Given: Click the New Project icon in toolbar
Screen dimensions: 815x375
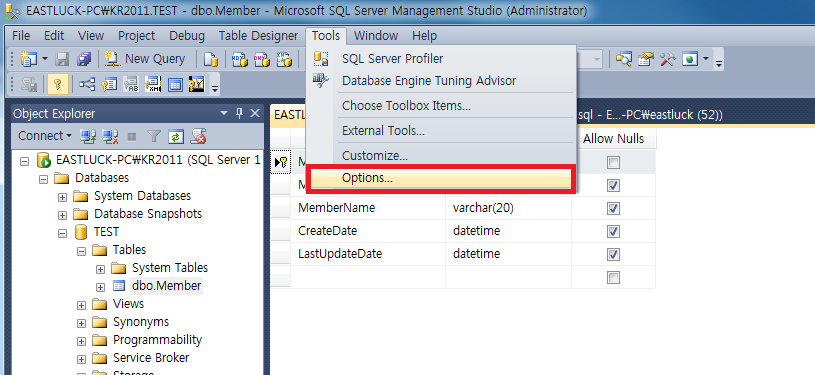Looking at the screenshot, I should pos(29,59).
